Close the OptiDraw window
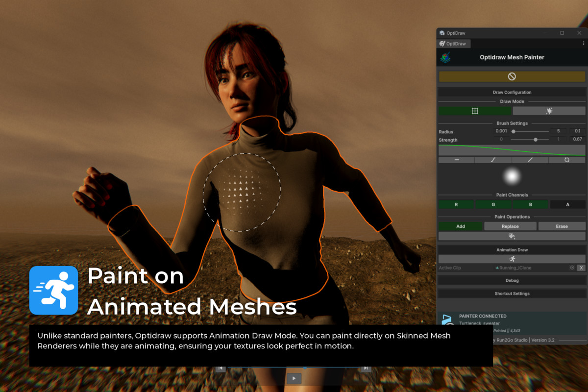588x392 pixels. [579, 33]
